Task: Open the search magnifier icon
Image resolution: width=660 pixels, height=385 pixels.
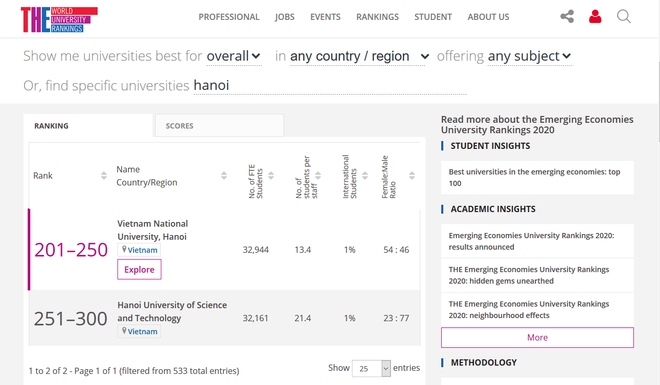Action: (x=623, y=16)
